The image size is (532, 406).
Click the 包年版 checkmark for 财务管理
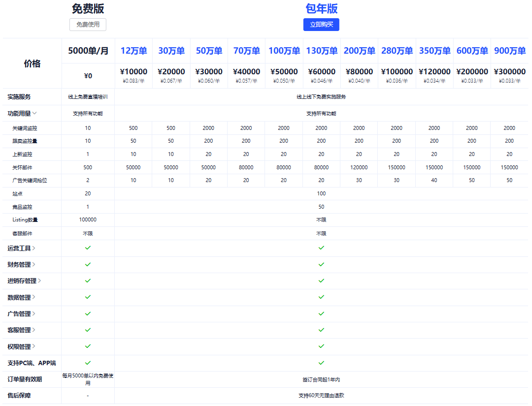click(x=321, y=264)
